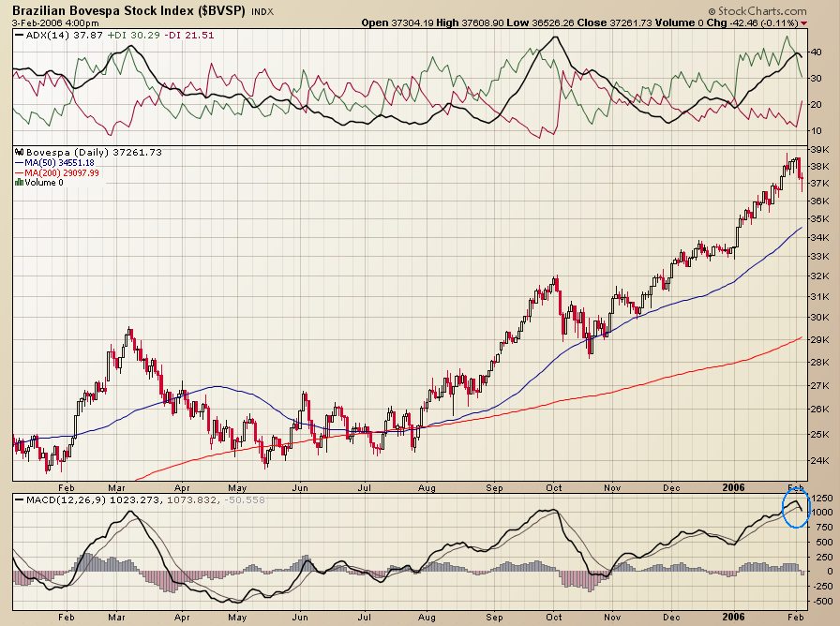
Task: Click the volume bars icon beside Volume 0
Action: (20, 182)
